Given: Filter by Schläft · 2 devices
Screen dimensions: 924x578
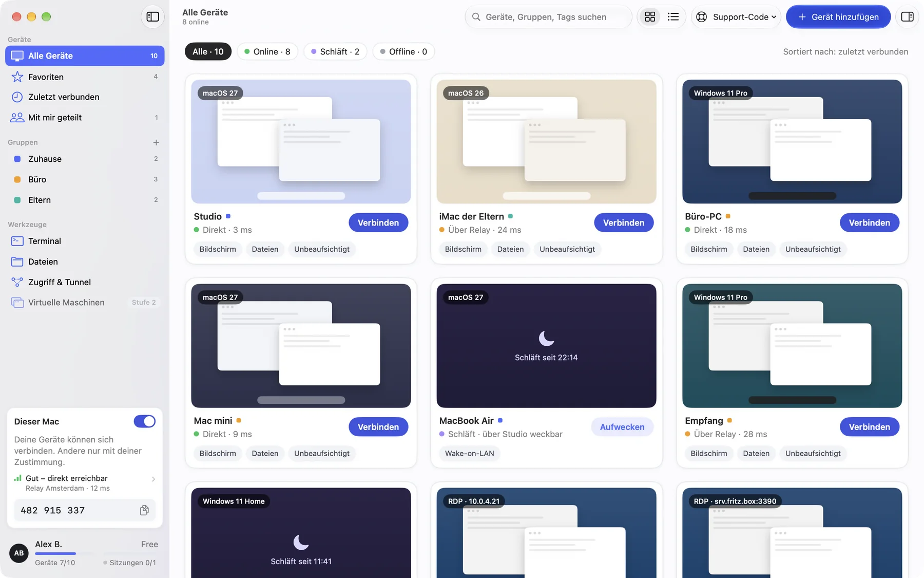Looking at the screenshot, I should click(335, 51).
